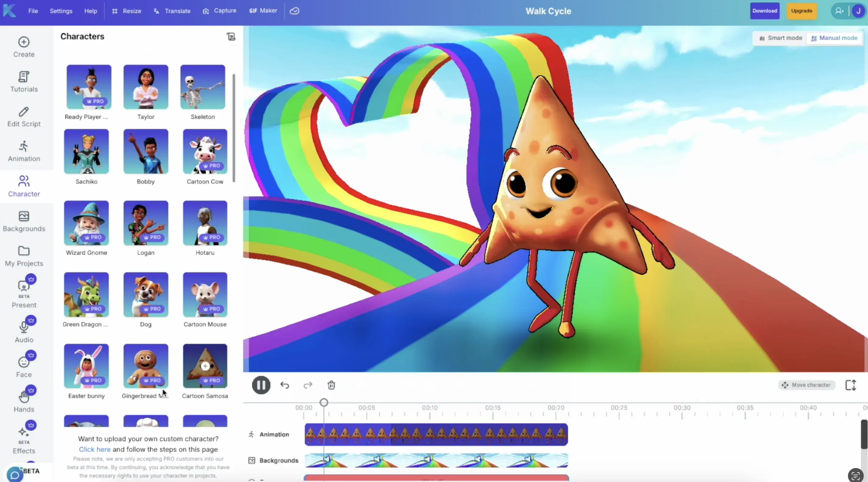This screenshot has height=482, width=868.
Task: Switch to Smart mode
Action: click(780, 38)
